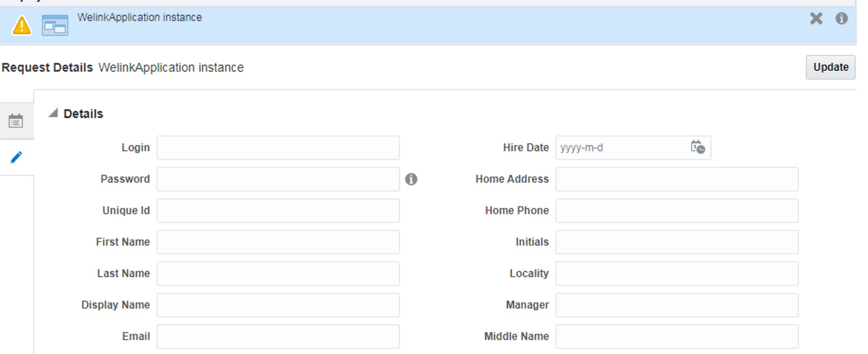Collapse the Details section
868x354 pixels.
click(53, 113)
